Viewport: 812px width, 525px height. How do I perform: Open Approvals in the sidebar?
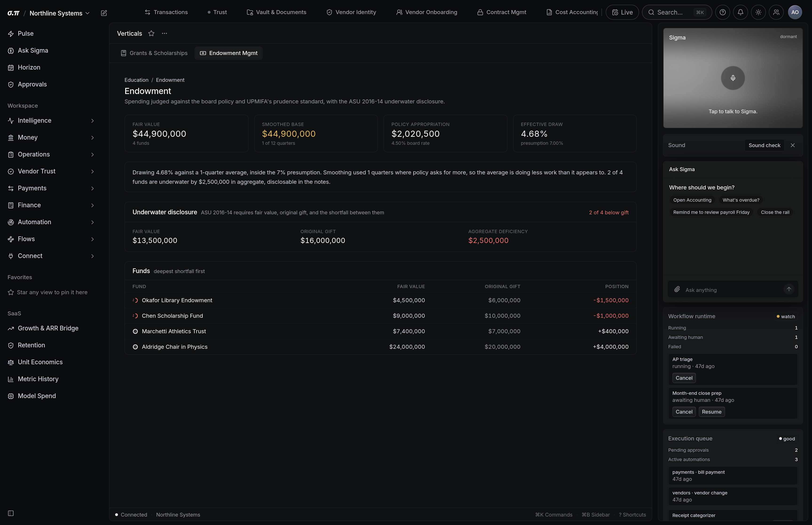51,84
